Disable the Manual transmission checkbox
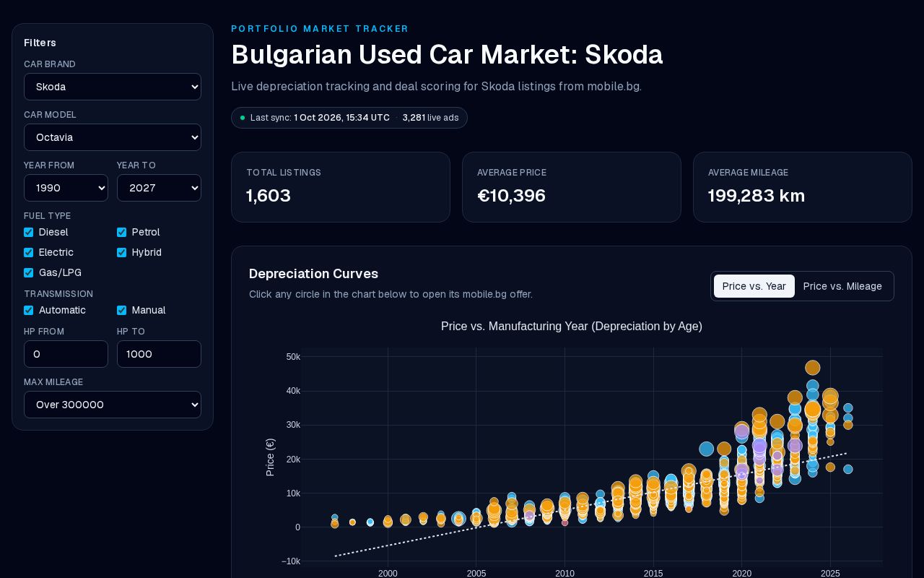 tap(122, 310)
